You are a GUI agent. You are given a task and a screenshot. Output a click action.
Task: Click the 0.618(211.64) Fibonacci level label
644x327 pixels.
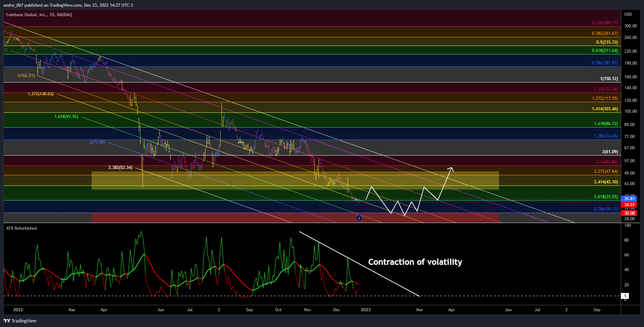[605, 51]
